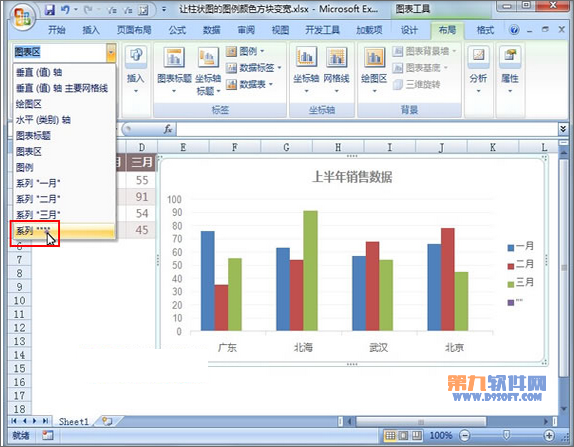Image resolution: width=574 pixels, height=447 pixels.
Task: Click the purple blank legend swatch
Action: 511,302
